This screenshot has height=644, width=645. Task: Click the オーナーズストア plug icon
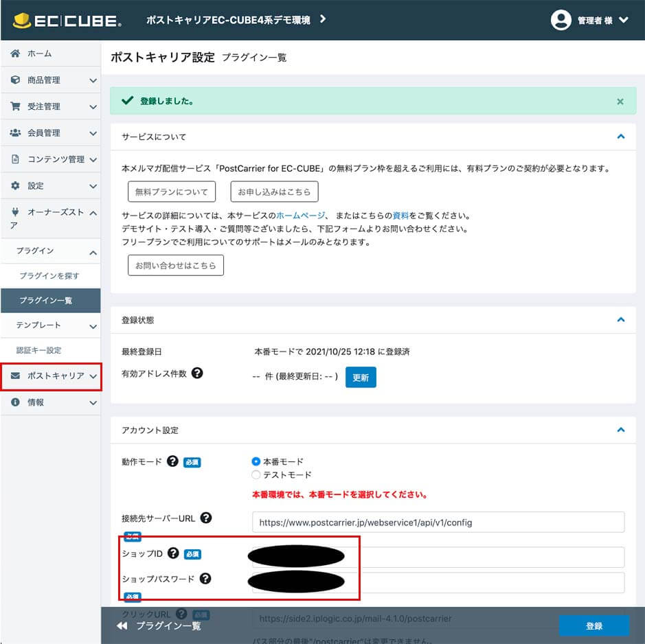(x=15, y=211)
